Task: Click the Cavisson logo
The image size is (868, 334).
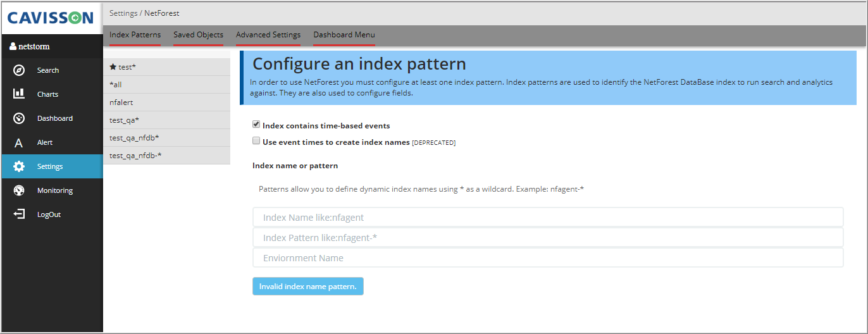Action: tap(51, 18)
